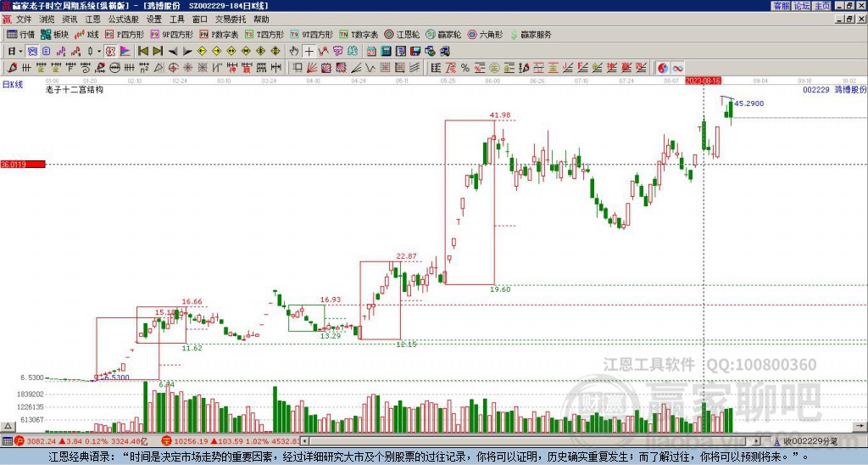Image resolution: width=868 pixels, height=465 pixels.
Task: Click the 论坛 forum link
Action: [x=801, y=6]
